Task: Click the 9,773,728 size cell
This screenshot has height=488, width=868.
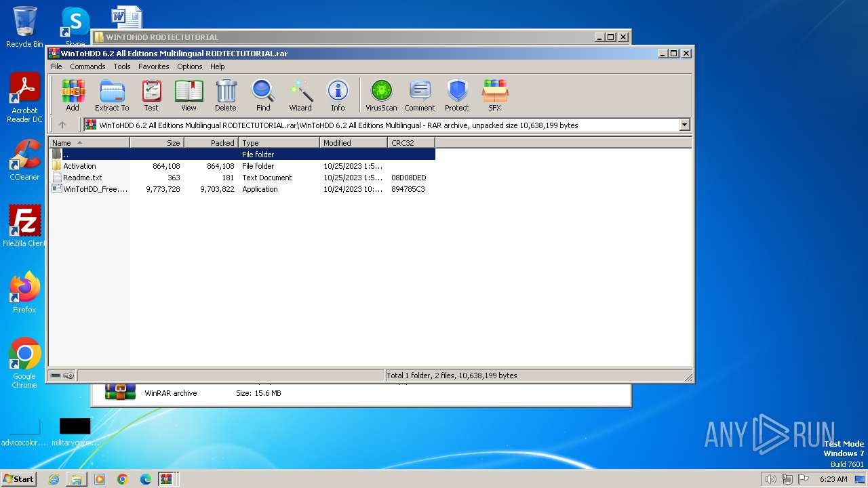Action: [x=163, y=189]
